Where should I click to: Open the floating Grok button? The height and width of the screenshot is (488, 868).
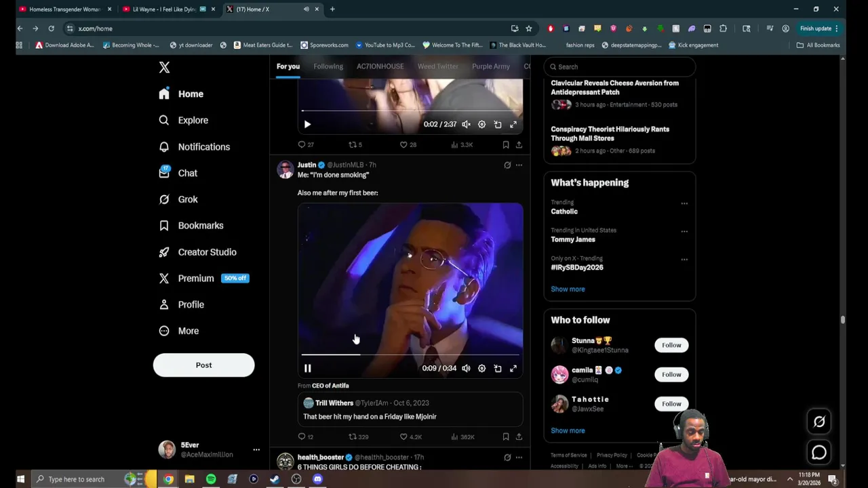pyautogui.click(x=819, y=422)
